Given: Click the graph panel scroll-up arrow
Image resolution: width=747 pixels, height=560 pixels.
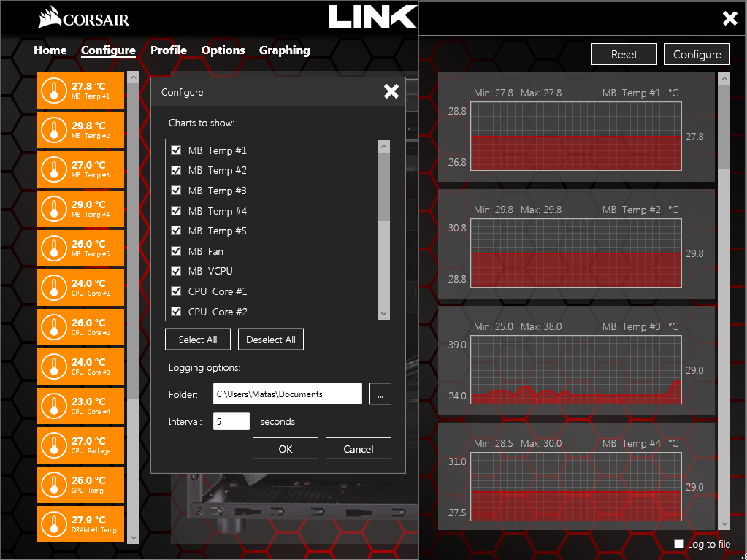Looking at the screenshot, I should pyautogui.click(x=724, y=79).
